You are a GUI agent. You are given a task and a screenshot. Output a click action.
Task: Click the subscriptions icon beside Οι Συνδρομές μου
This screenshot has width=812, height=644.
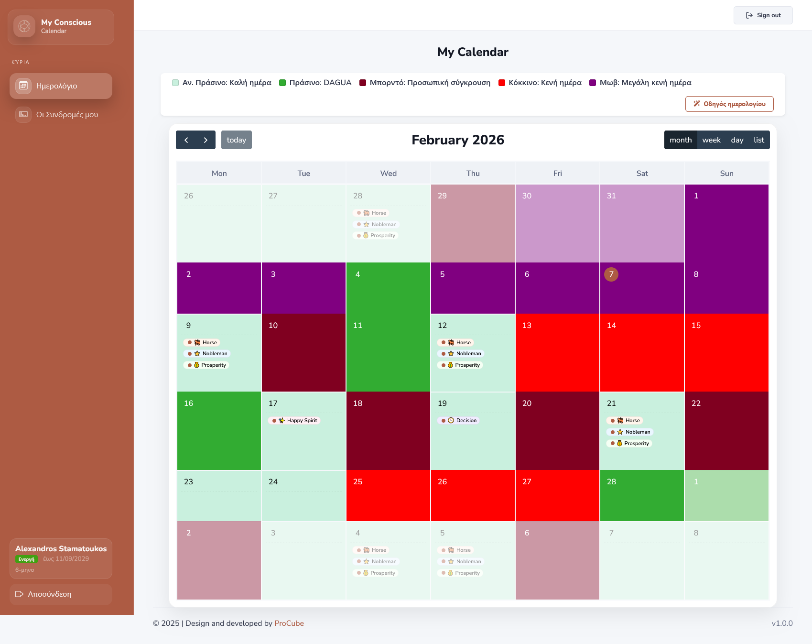[x=23, y=115]
